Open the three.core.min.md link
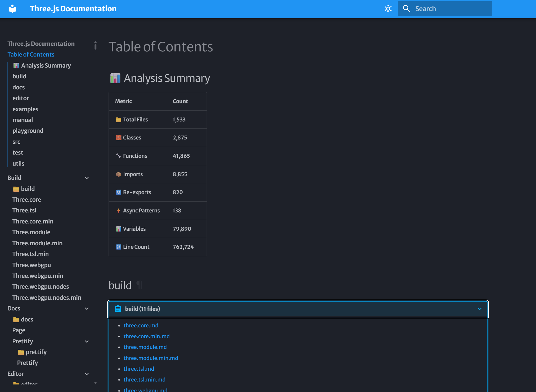This screenshot has width=536, height=392. click(147, 336)
